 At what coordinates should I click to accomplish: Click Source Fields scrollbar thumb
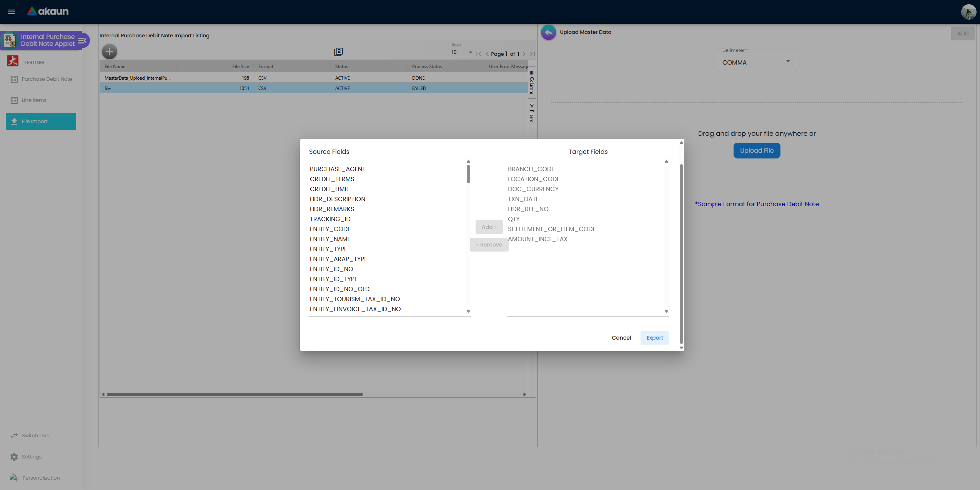tap(468, 174)
